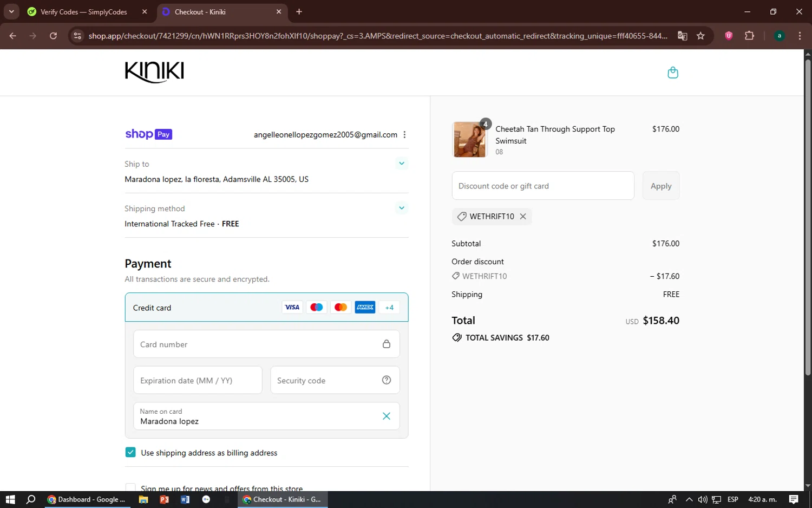812x508 pixels.
Task: Open Checkout - Kiniki taskbar window
Action: (x=282, y=499)
